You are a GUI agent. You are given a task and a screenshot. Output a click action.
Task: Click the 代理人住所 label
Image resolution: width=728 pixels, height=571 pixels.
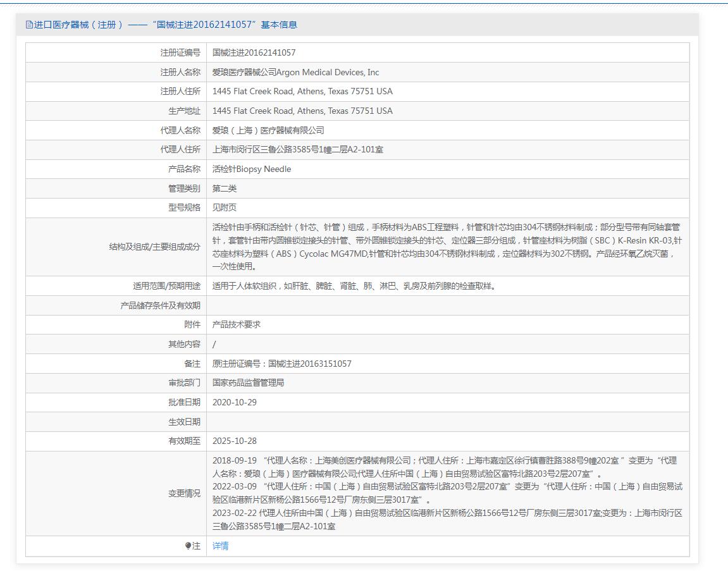180,149
